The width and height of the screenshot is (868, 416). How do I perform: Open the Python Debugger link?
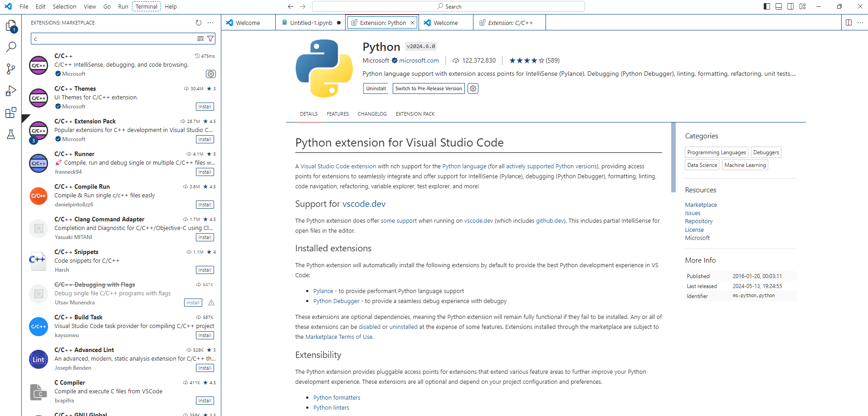coord(336,301)
